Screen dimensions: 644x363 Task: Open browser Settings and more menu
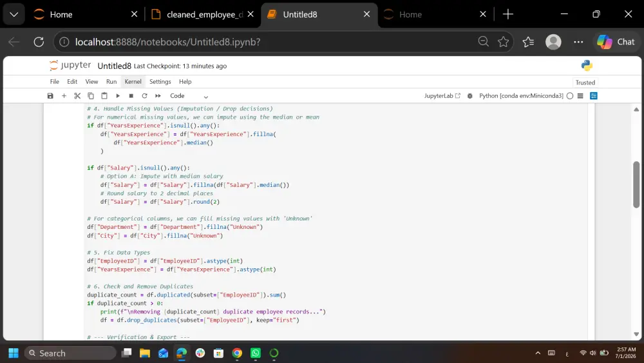coord(578,41)
